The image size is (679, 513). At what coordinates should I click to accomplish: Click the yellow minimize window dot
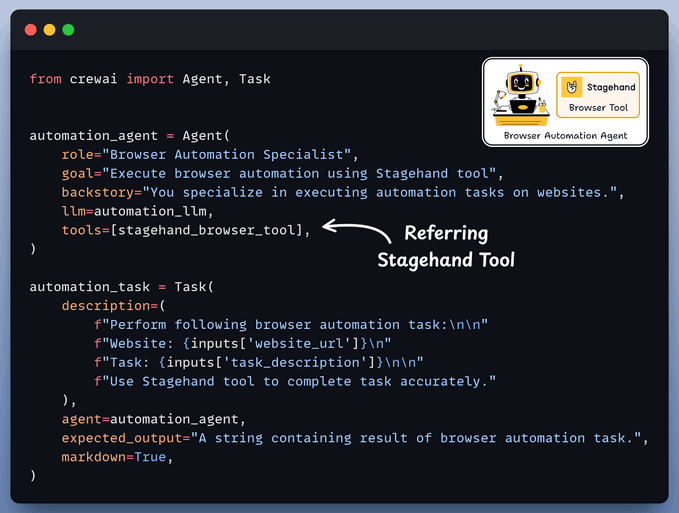tap(49, 30)
